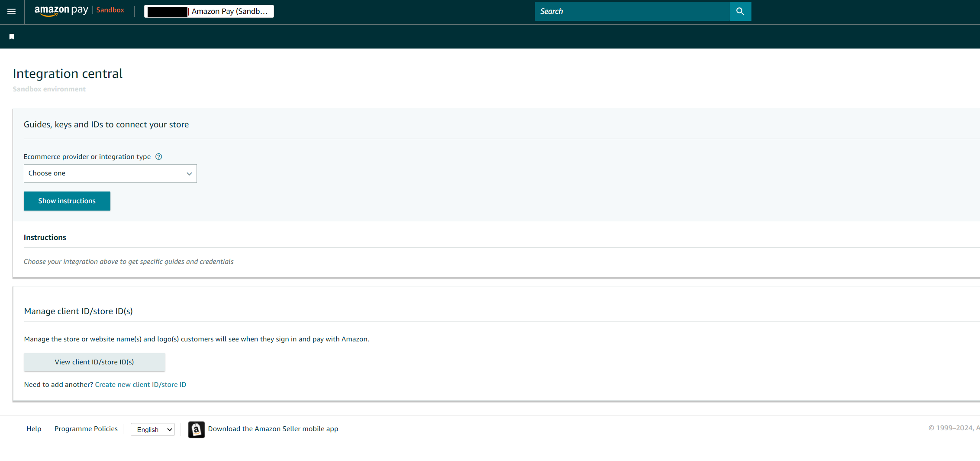Click the Manage client ID/store ID(s) heading
This screenshot has width=980, height=461.
coord(78,311)
